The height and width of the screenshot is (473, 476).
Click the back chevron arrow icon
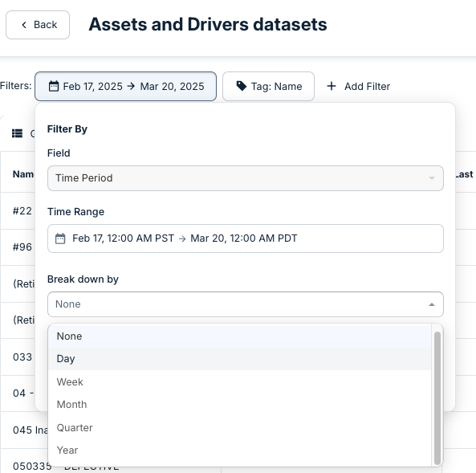pyautogui.click(x=24, y=25)
